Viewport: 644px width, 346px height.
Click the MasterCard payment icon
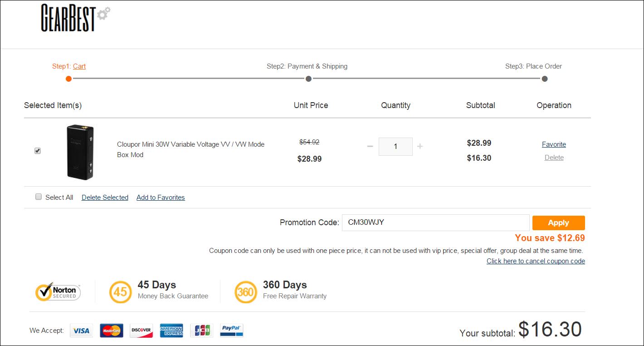coord(111,331)
